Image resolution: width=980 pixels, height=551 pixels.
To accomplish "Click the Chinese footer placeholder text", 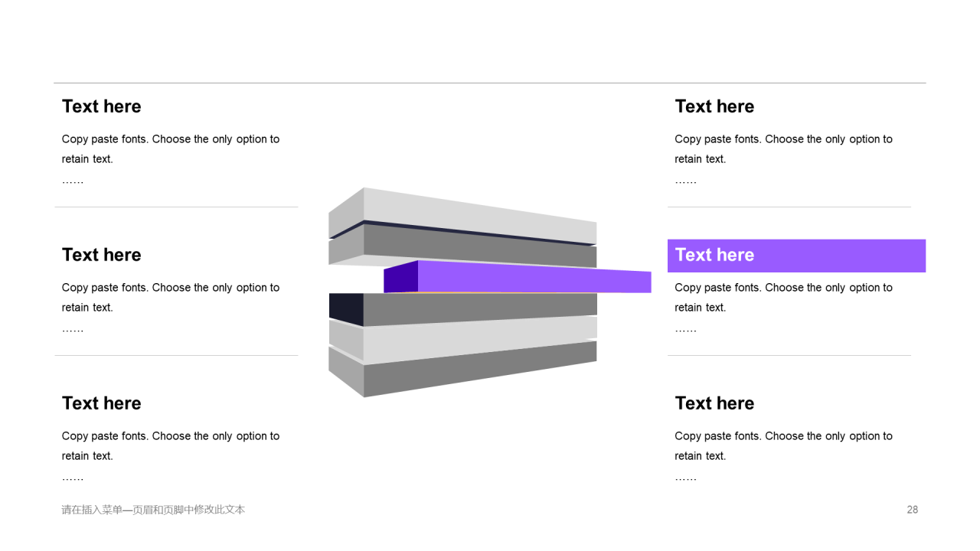I will click(153, 510).
